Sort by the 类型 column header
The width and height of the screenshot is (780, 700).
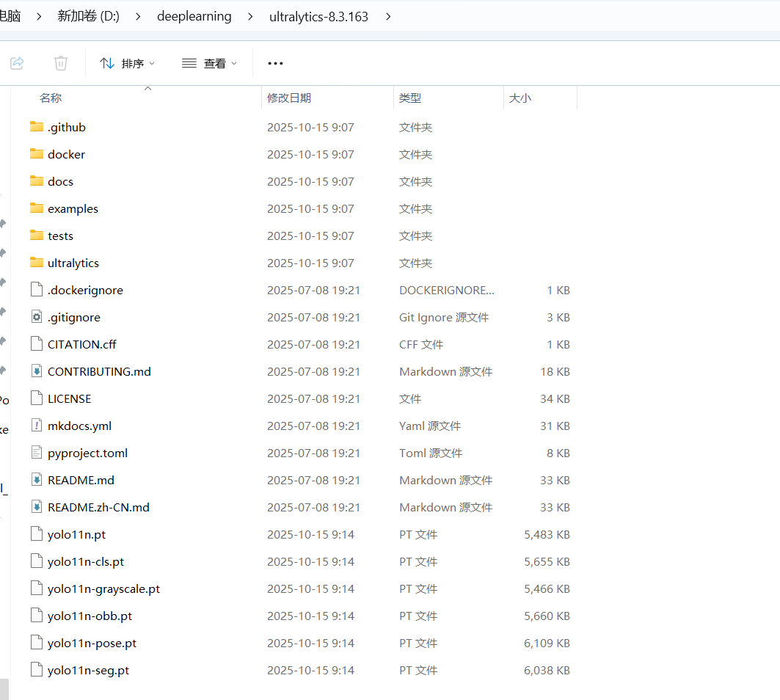[x=410, y=98]
